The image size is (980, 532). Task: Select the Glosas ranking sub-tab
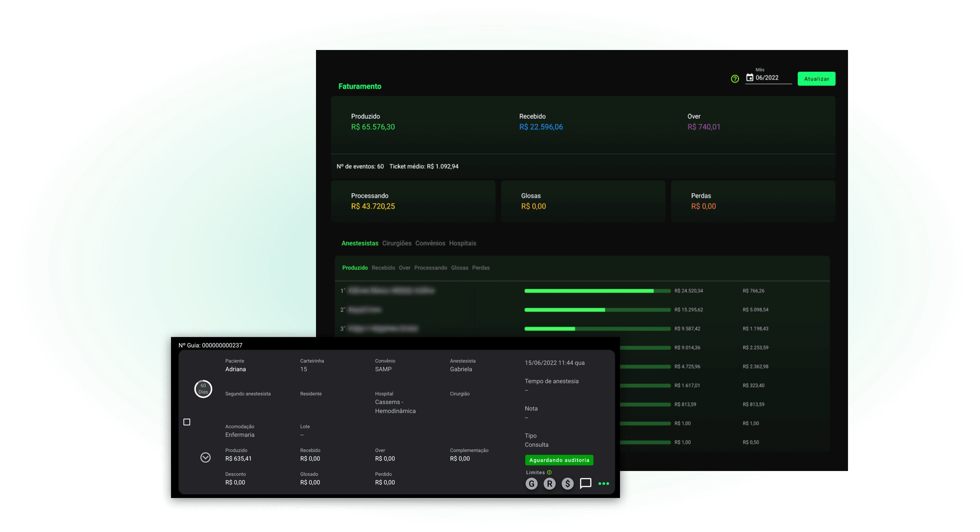[x=460, y=268]
